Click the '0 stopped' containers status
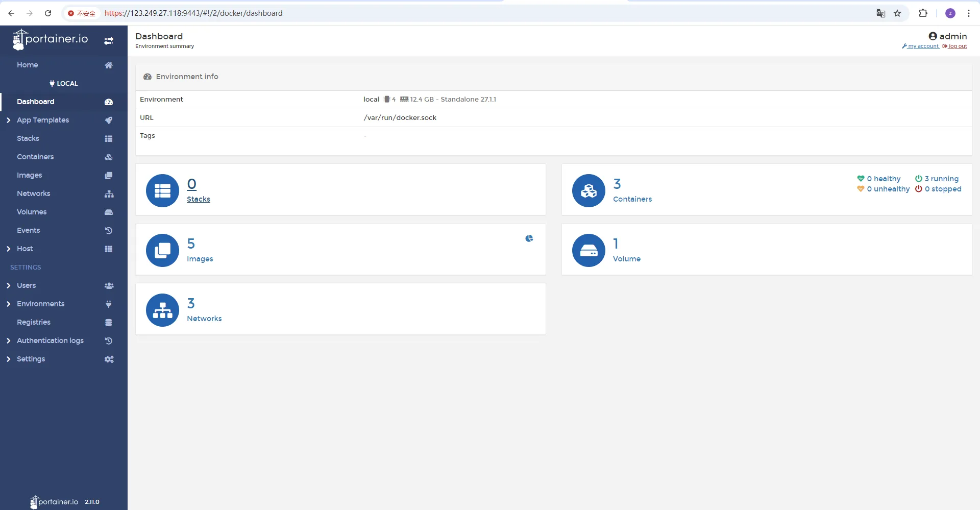 tap(938, 189)
